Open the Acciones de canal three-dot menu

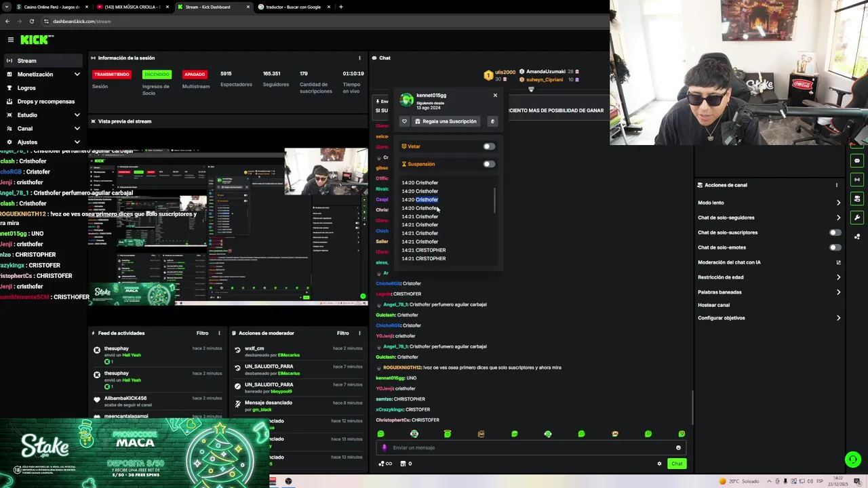point(837,185)
